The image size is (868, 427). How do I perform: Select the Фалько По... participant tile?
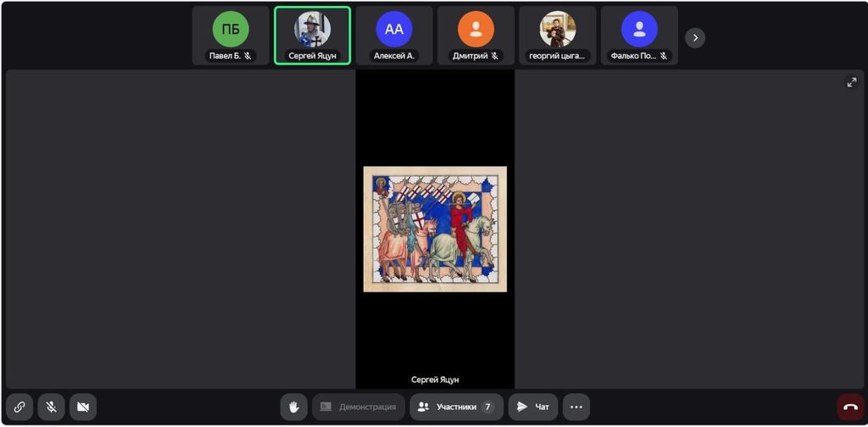639,36
